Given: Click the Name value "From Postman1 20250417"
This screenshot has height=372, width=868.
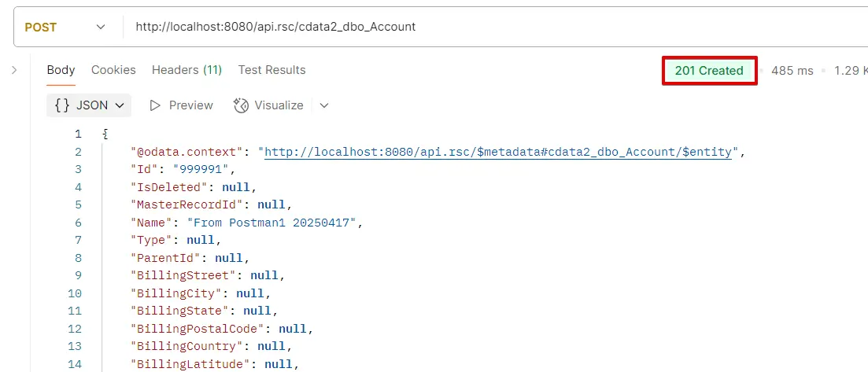Looking at the screenshot, I should [277, 223].
